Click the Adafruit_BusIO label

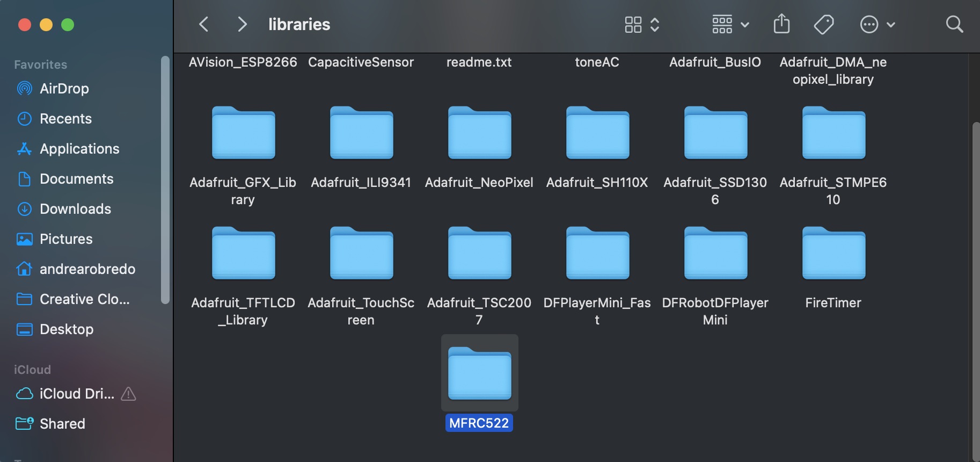[x=715, y=62]
